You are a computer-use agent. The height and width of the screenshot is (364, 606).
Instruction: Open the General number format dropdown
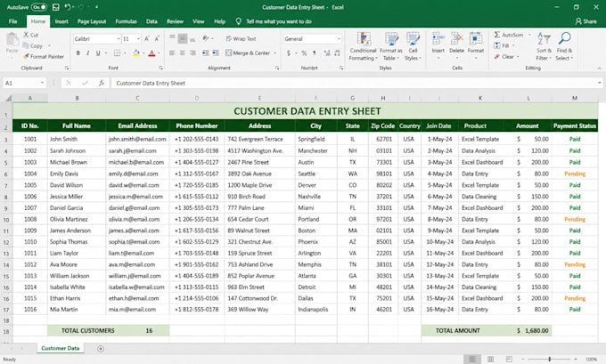point(339,39)
